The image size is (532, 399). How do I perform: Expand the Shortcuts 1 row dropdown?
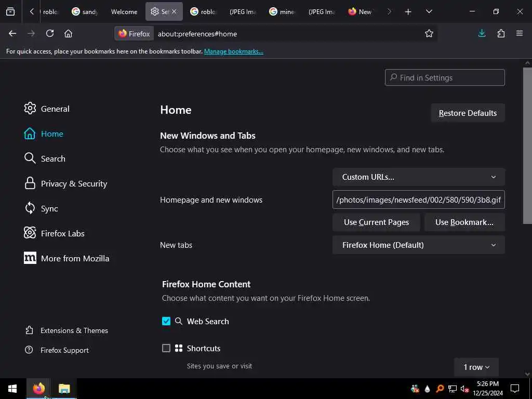(x=476, y=367)
